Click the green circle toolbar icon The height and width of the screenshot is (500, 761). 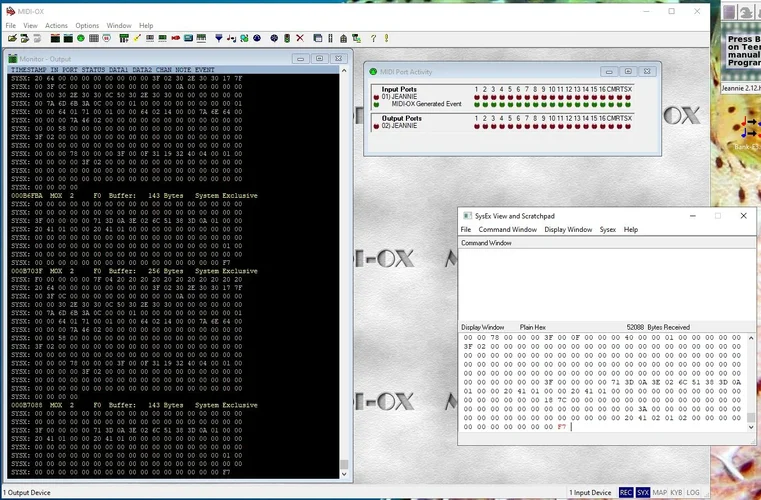click(x=80, y=38)
